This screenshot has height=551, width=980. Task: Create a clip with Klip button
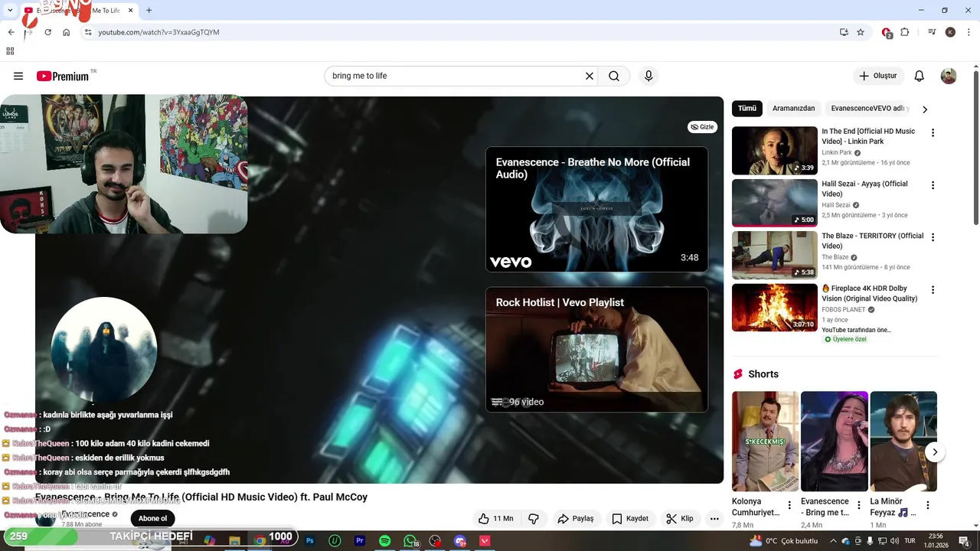coord(680,519)
